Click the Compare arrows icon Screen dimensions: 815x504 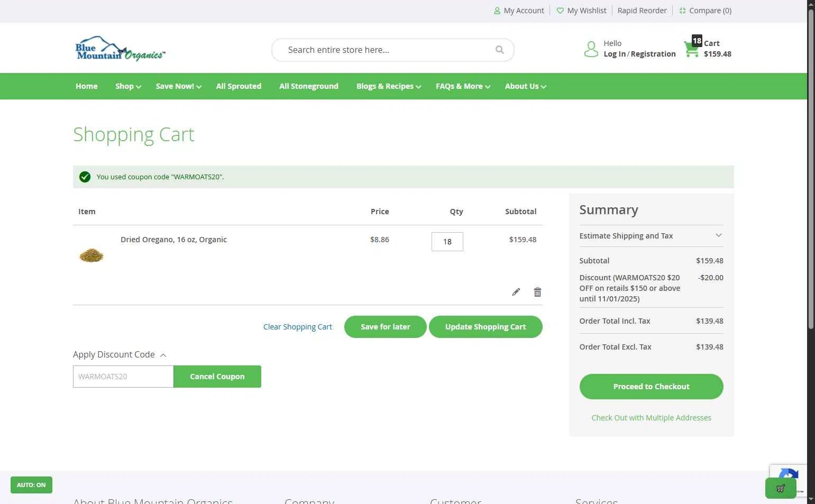click(x=682, y=11)
